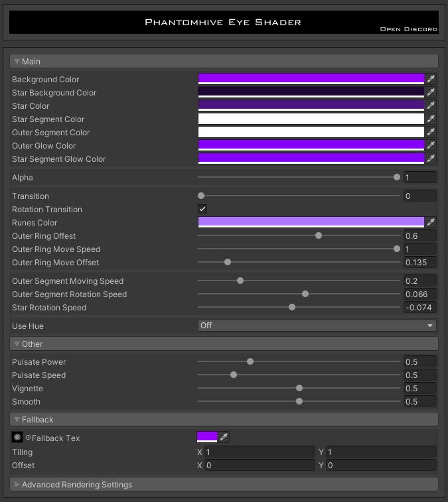
Task: Use the Outer Segment Color eyedropper
Action: click(x=430, y=132)
